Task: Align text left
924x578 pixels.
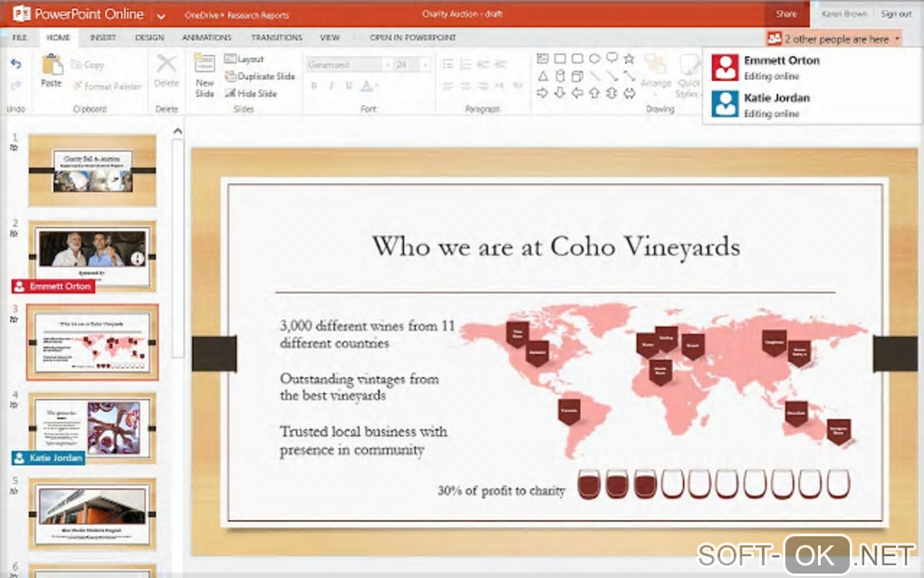Action: pos(448,86)
